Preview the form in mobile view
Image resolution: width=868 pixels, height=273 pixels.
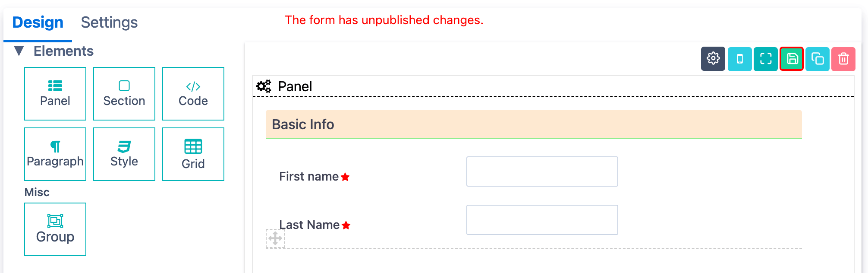(x=739, y=59)
